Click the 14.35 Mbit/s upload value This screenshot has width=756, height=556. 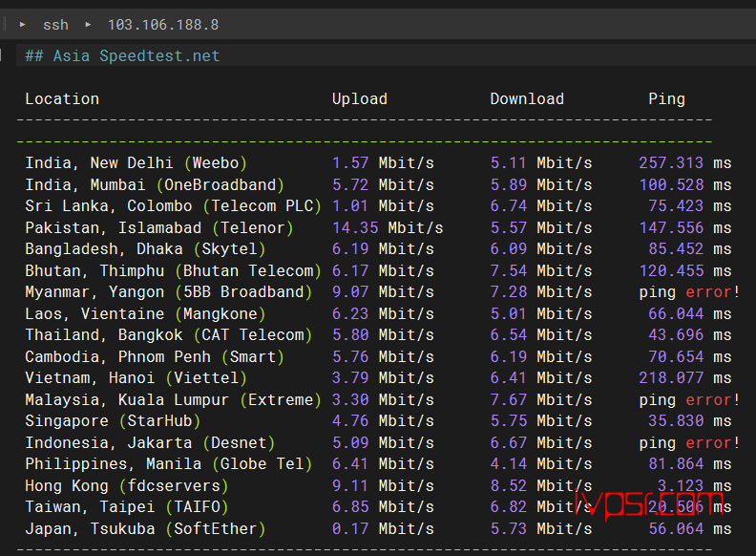click(388, 227)
